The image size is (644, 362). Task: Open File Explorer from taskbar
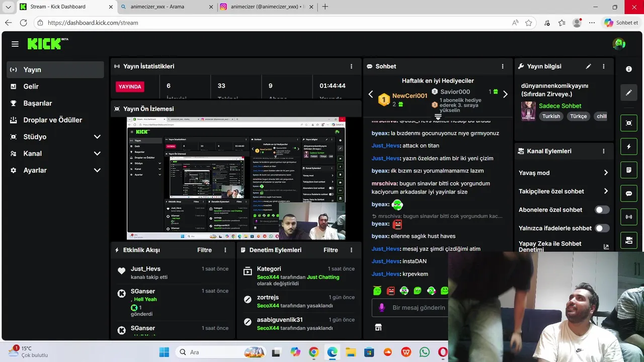tap(351, 352)
